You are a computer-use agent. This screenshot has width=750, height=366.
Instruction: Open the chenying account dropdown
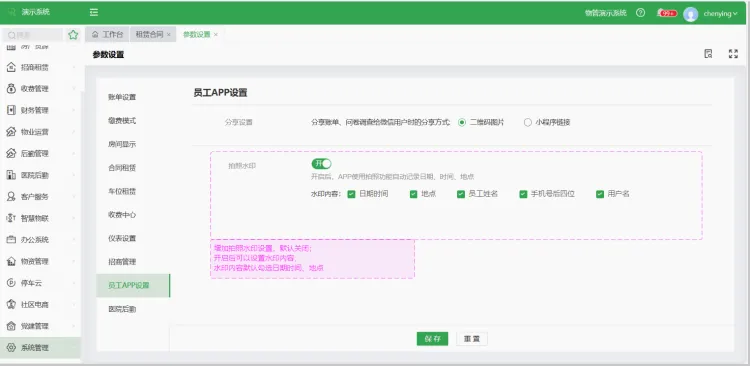tap(720, 14)
